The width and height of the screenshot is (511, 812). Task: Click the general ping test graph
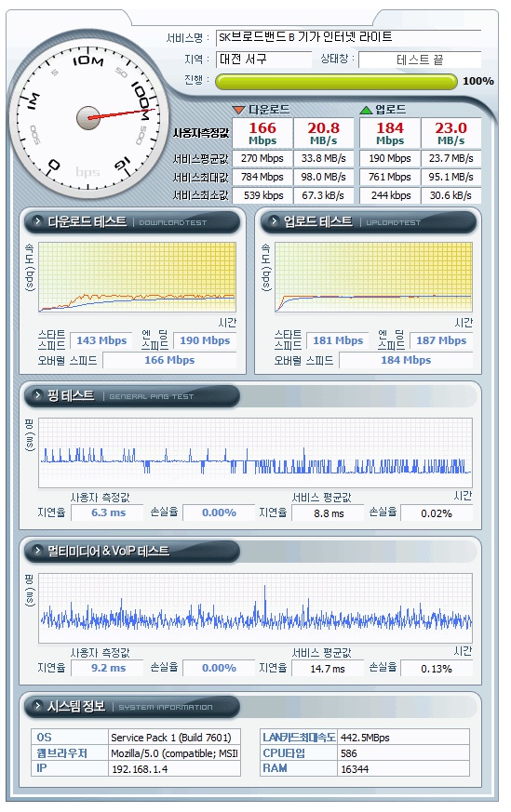pyautogui.click(x=255, y=453)
